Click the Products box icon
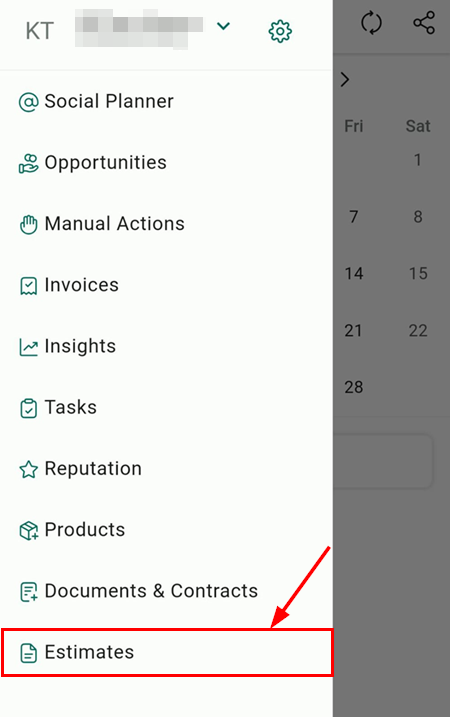450x717 pixels. (x=28, y=530)
